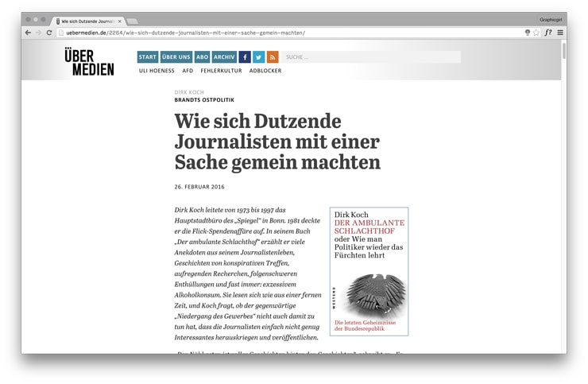
Task: Click the 'Der ambulante Schlachthof' book cover image
Action: [369, 271]
